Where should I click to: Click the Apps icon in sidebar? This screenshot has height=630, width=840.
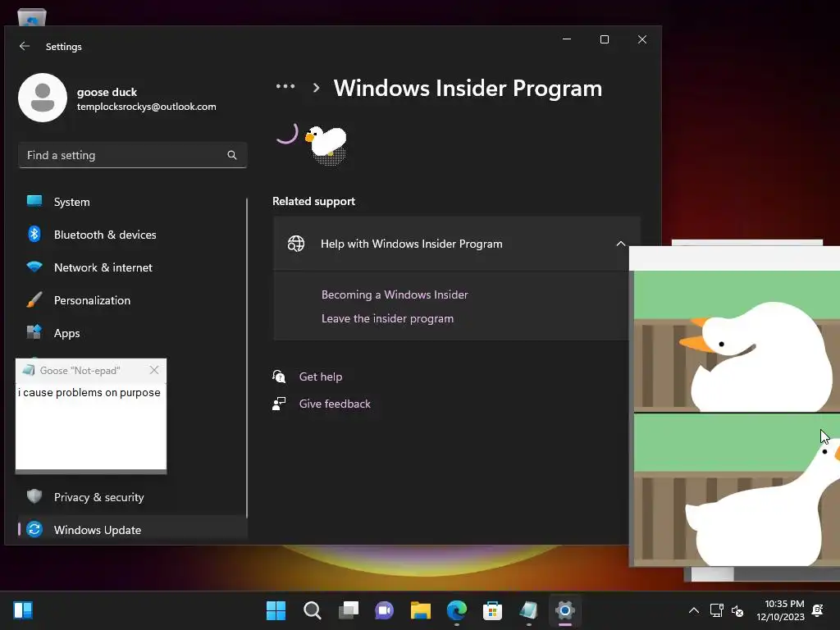pyautogui.click(x=34, y=332)
